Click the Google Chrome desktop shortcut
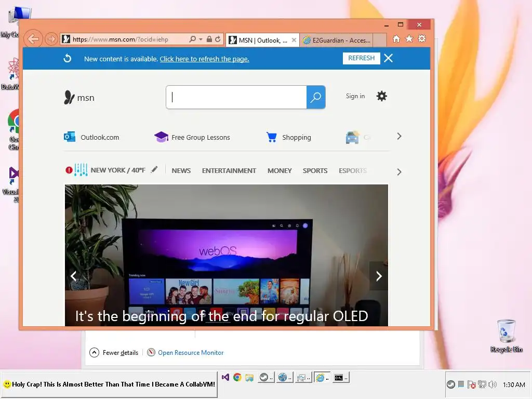532x399 pixels. [14, 129]
